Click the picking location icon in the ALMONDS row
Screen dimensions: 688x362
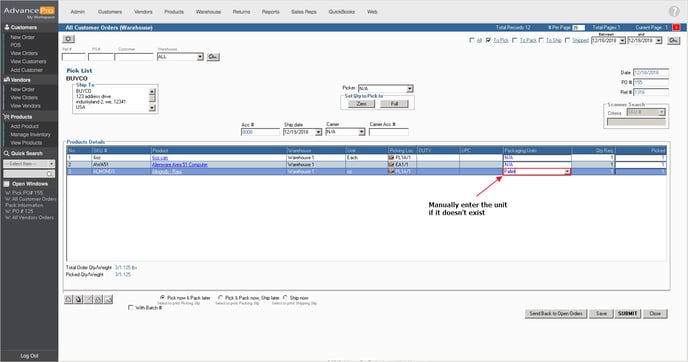pyautogui.click(x=391, y=171)
